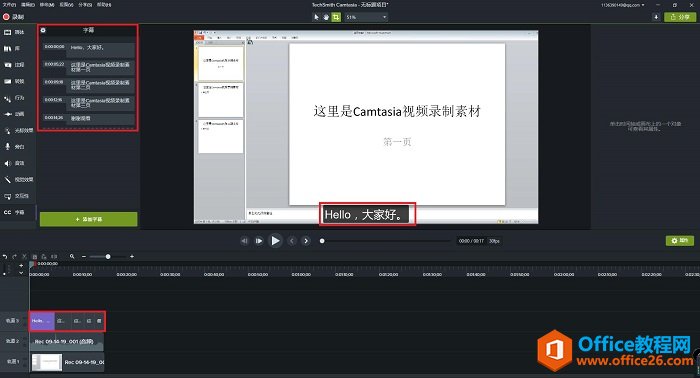
Task: Open the first menu in the menu bar
Action: click(9, 4)
